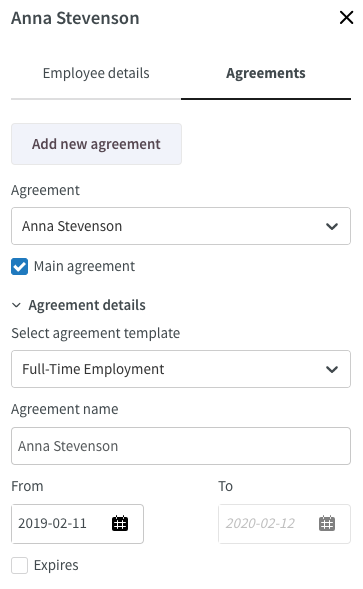Screen dimensions: 363x589
Task: Open the Full-Time Employment template dropdown
Action: [x=181, y=369]
